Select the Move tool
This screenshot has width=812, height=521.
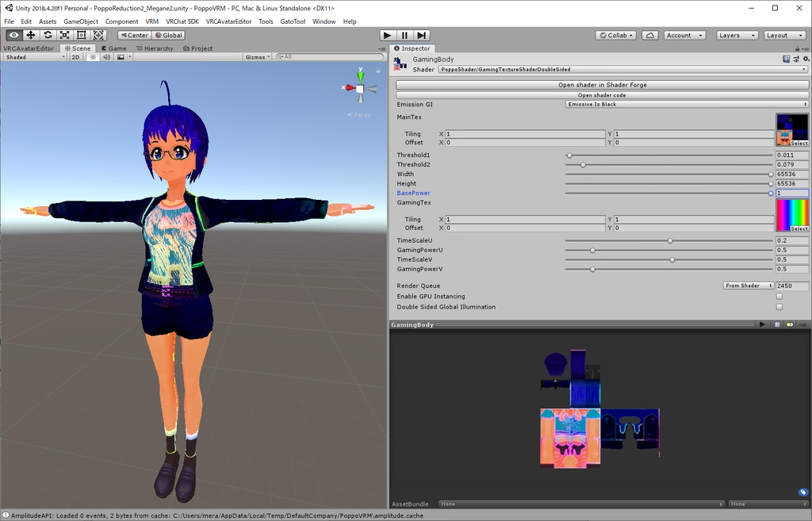[31, 35]
